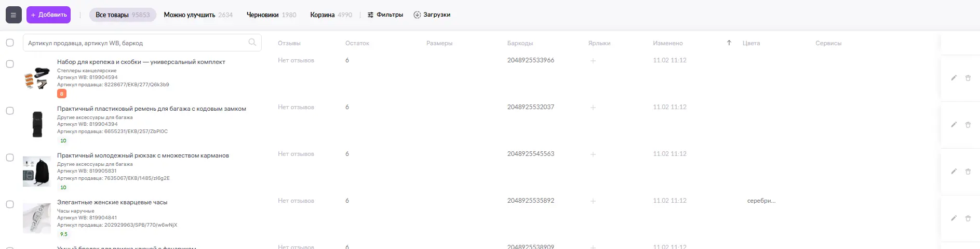
Task: Sort by the Изменено arrow
Action: (729, 43)
